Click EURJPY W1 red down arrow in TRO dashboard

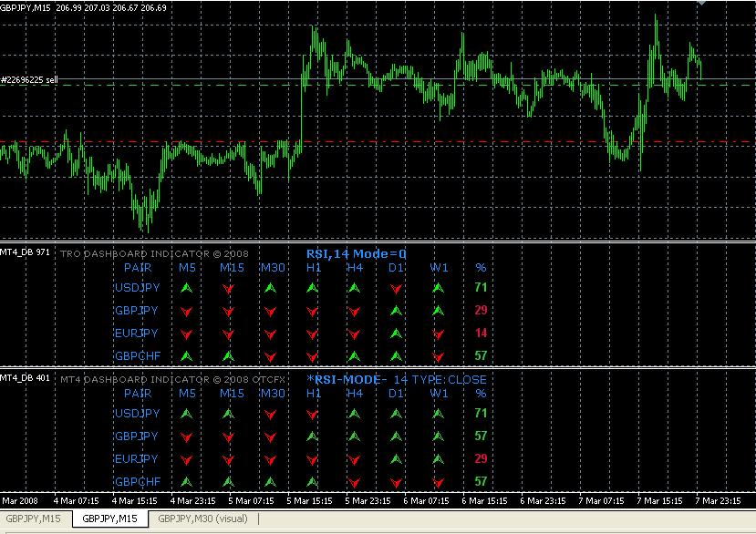(x=438, y=334)
